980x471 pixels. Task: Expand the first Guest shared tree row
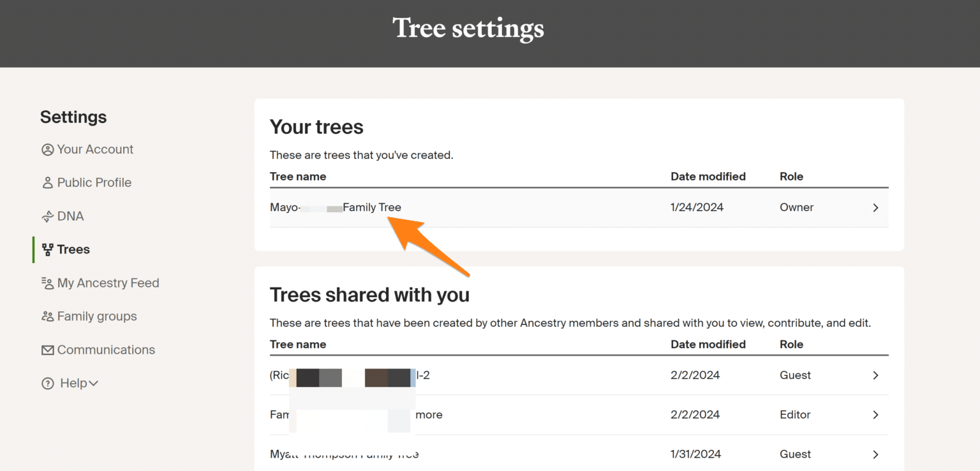click(x=875, y=375)
